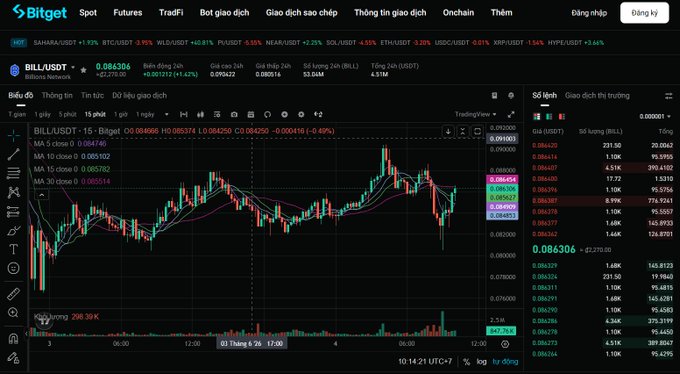Open TradFi in the navigation bar
Viewport: 680px width, 374px height.
tap(171, 13)
